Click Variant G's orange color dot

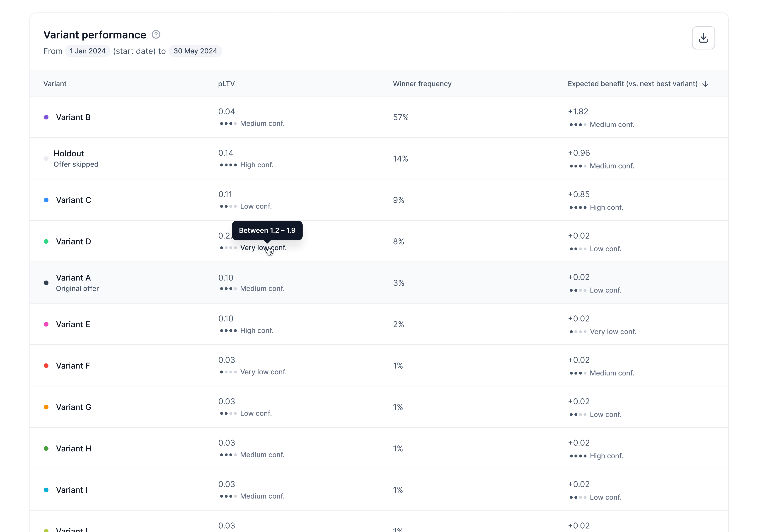46,407
